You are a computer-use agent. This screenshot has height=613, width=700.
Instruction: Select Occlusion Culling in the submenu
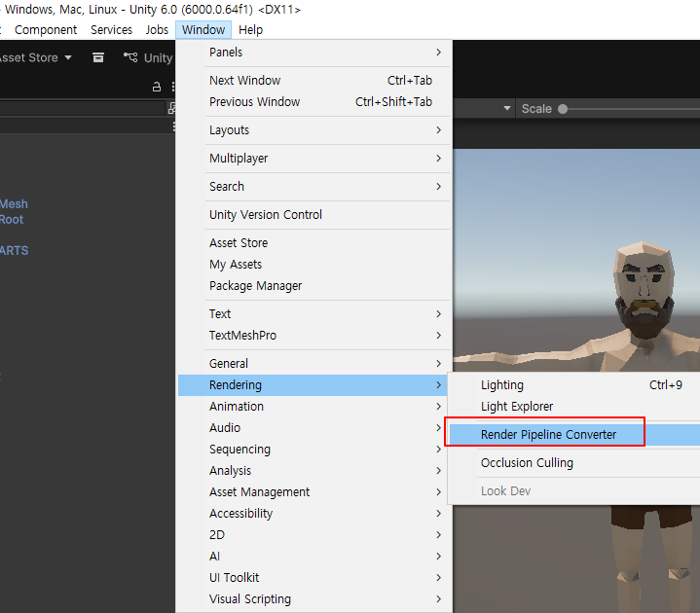tap(527, 463)
